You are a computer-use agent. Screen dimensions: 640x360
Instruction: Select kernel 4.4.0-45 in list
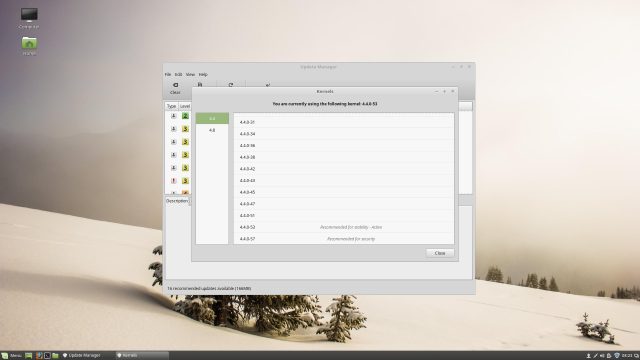[x=344, y=192]
